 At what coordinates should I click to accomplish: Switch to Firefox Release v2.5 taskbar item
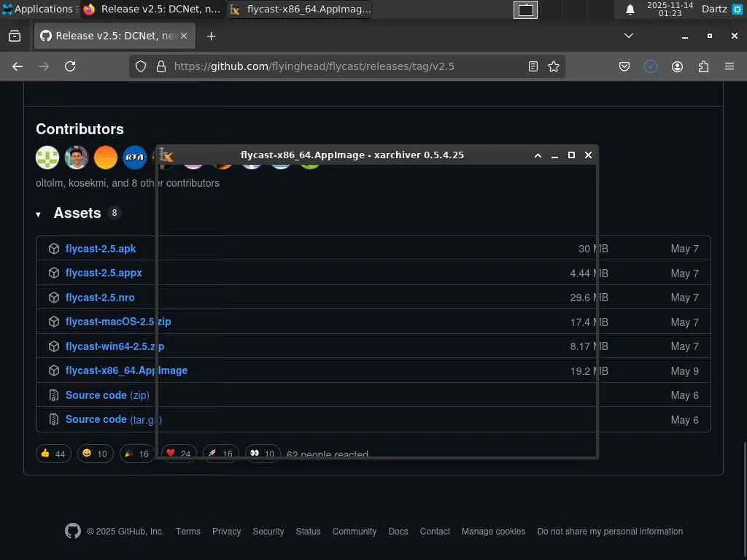152,9
